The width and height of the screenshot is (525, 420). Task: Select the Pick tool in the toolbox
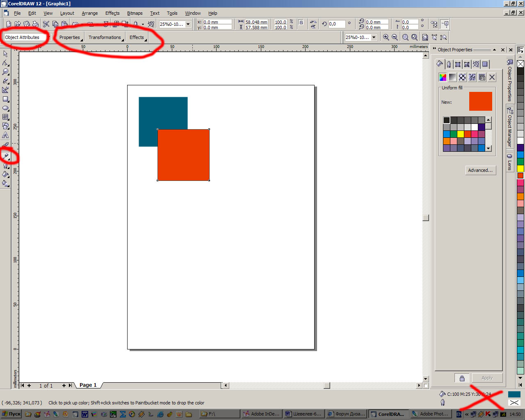[5, 54]
